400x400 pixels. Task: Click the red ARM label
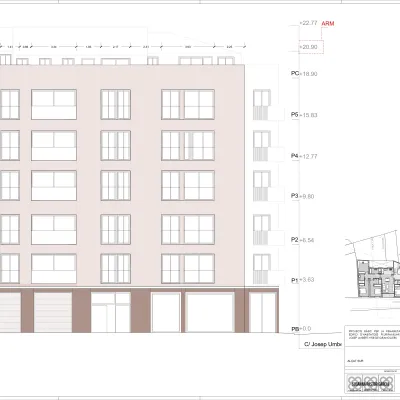click(x=328, y=24)
